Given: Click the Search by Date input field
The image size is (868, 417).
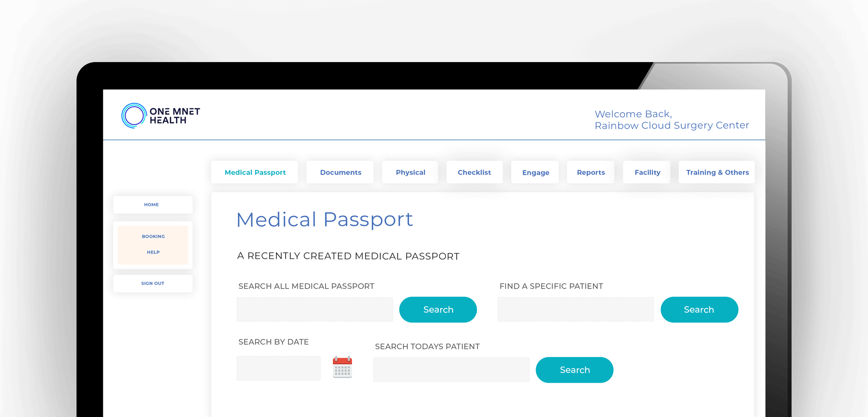Looking at the screenshot, I should click(278, 368).
